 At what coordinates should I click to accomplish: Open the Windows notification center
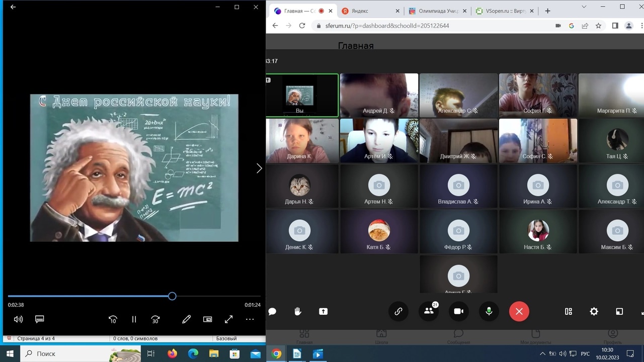[x=630, y=354]
